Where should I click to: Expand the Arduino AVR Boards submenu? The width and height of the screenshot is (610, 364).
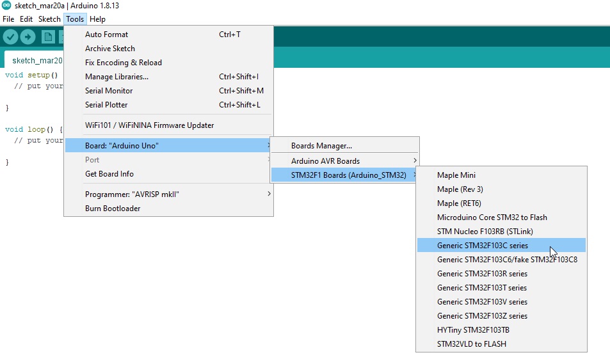coord(344,161)
